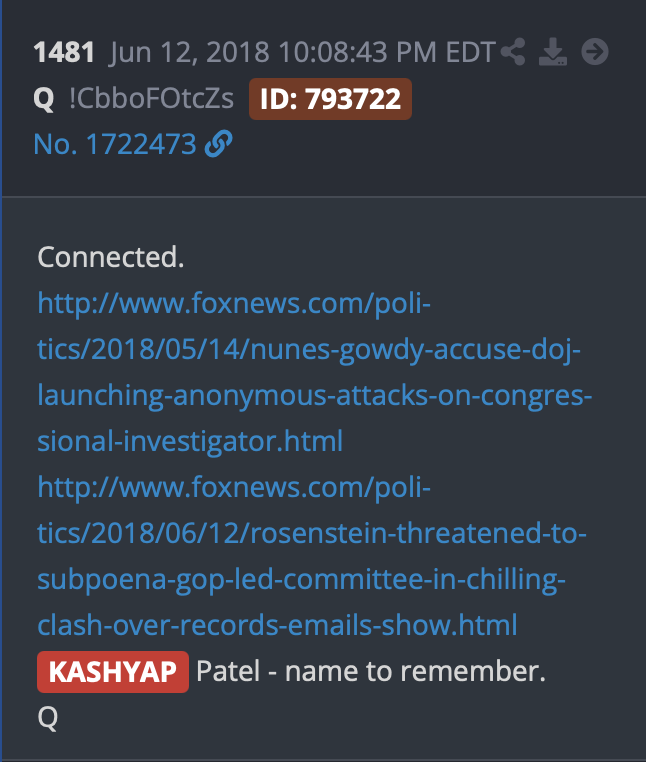Click the download icon for post 1481
The width and height of the screenshot is (646, 762).
click(x=553, y=52)
